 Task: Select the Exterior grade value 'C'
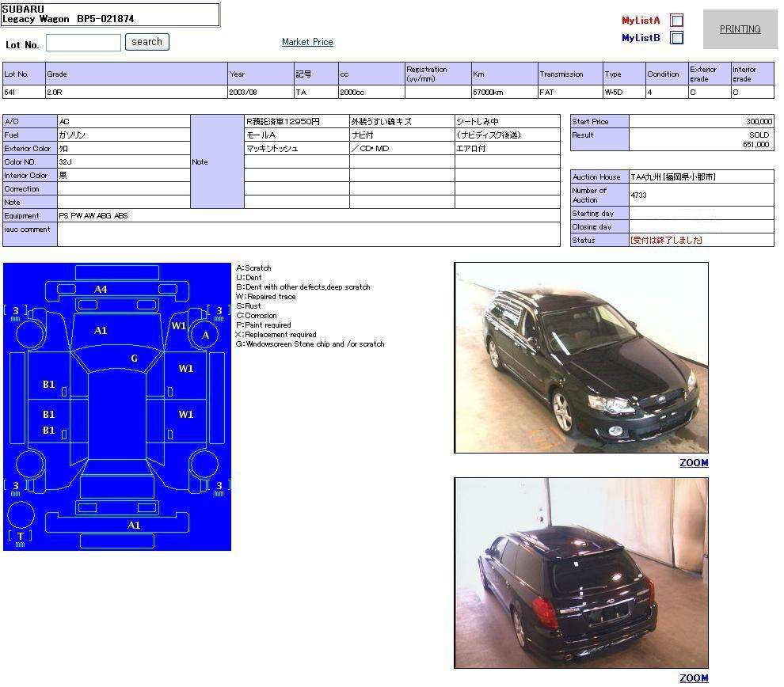(x=693, y=93)
